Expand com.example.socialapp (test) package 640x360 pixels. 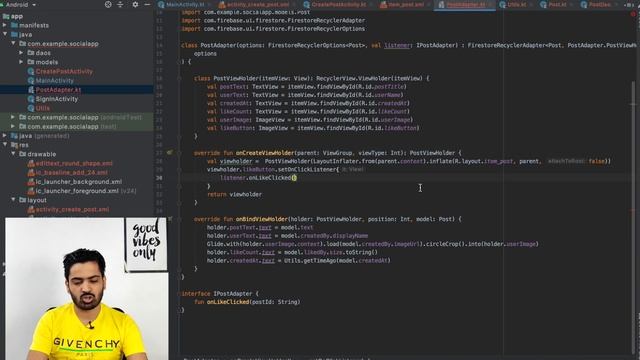pos(13,127)
